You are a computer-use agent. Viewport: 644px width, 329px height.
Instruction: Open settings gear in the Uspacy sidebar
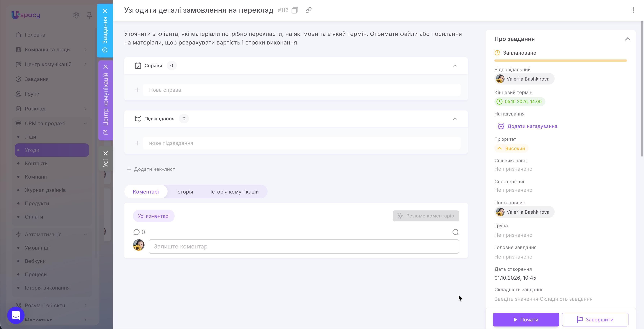tap(76, 15)
